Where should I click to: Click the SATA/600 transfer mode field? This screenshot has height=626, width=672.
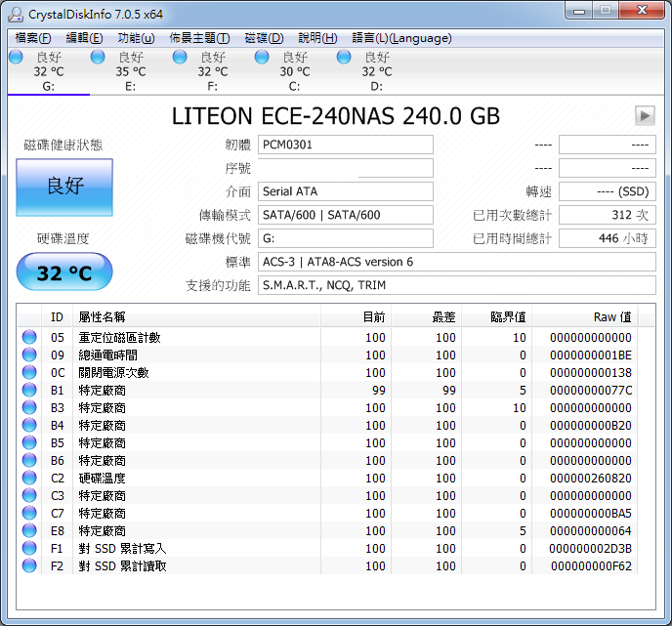point(346,215)
